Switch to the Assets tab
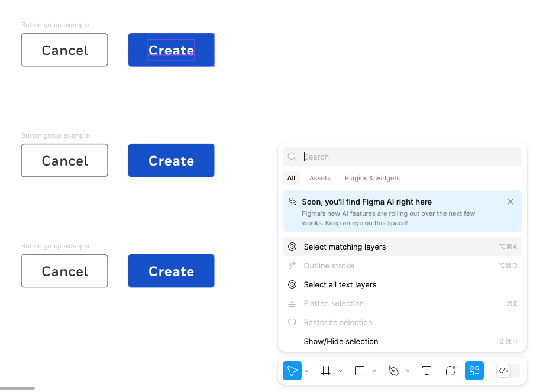Viewport: 546px width, 392px height. click(x=319, y=178)
